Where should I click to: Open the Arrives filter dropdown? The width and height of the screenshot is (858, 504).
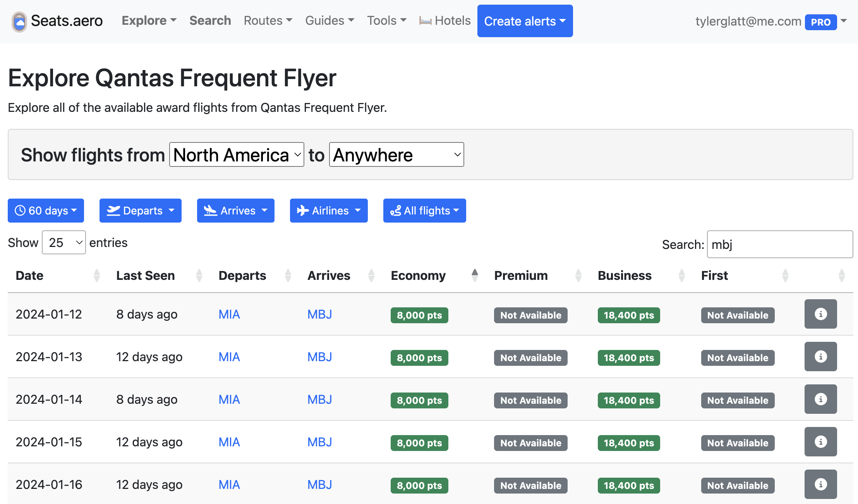pos(236,211)
